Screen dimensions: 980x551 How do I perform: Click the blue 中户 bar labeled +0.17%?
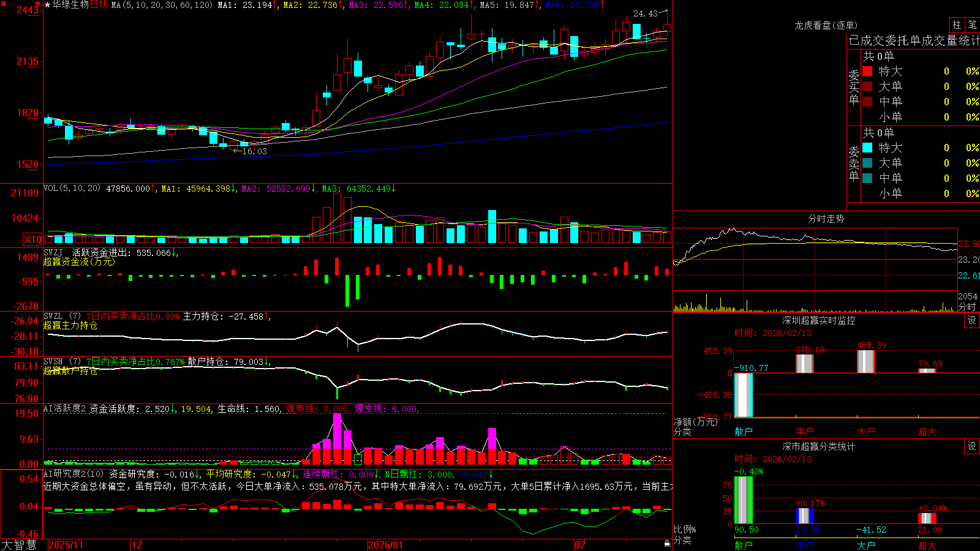[x=804, y=516]
